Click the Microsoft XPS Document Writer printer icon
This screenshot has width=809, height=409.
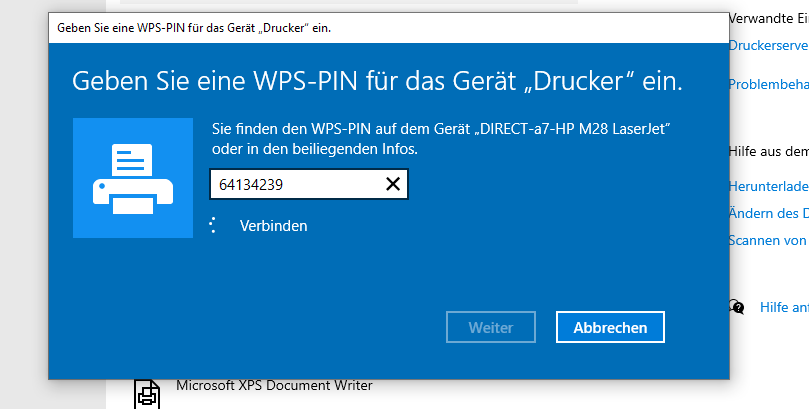coord(147,395)
